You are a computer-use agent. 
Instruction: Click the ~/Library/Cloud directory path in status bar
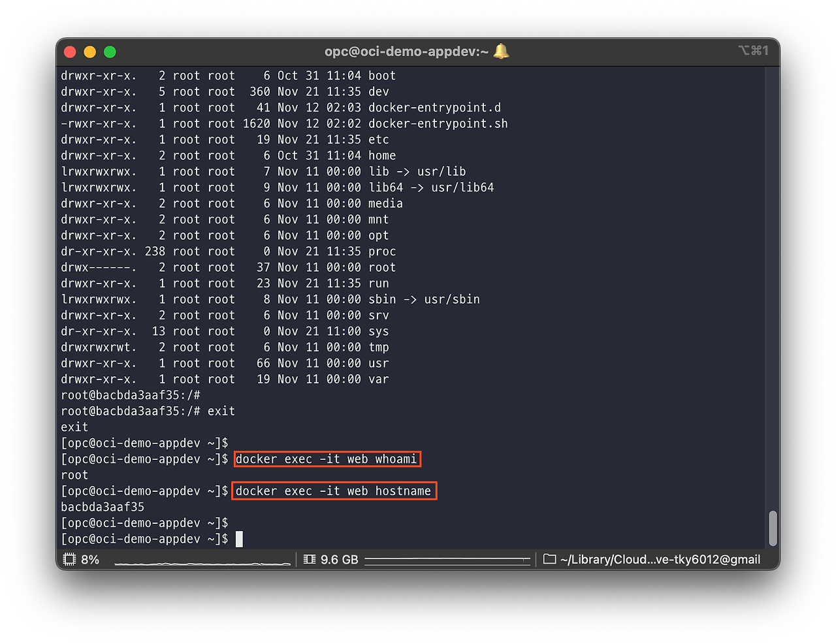660,559
